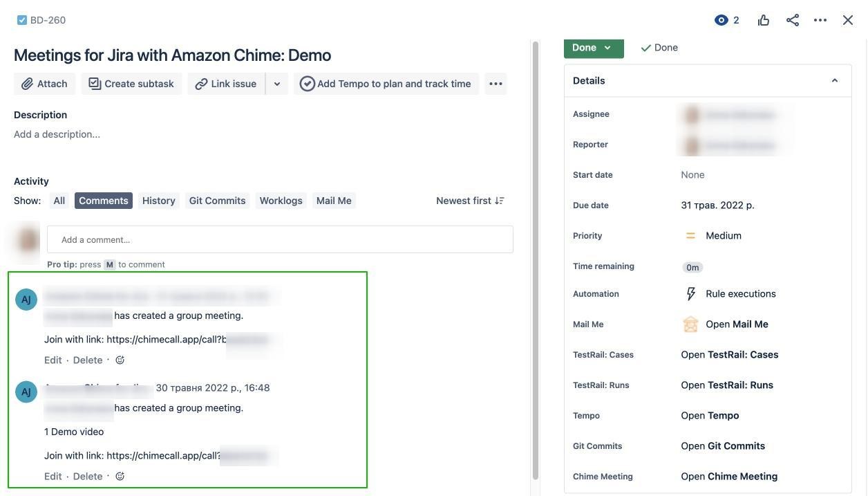Open the Mail Me activity tab
868x496 pixels.
[x=334, y=201]
